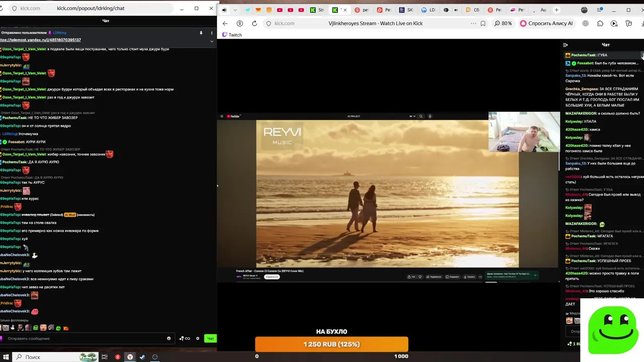Open the red Yandex icon on taskbar

(117, 357)
